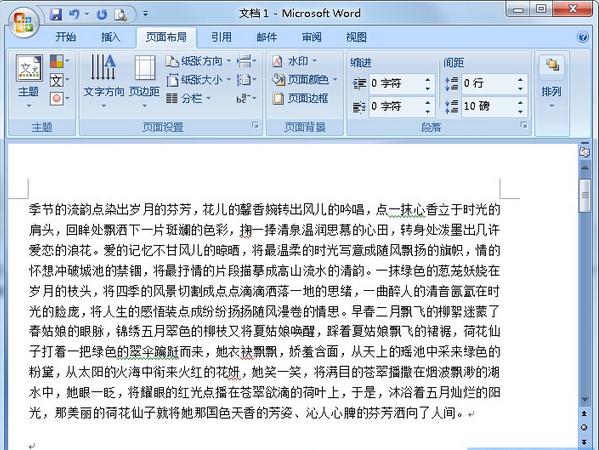
Task: Open the line numbers icon menu
Action: point(246,80)
